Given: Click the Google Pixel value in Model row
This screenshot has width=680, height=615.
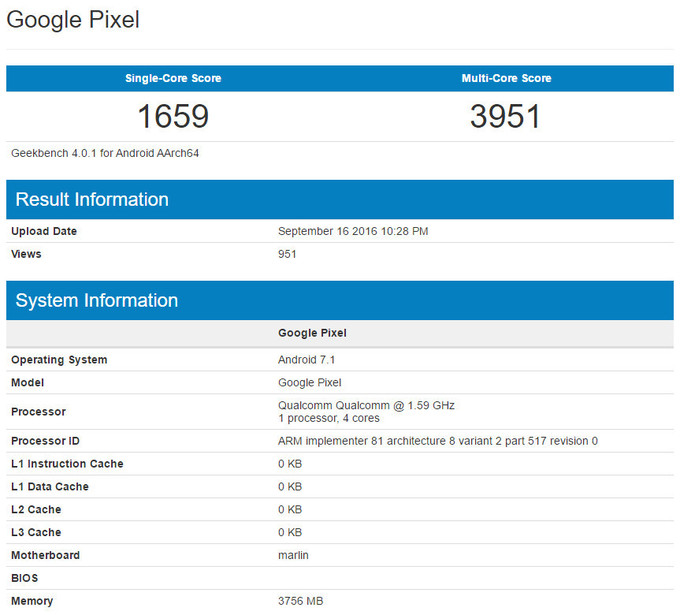Looking at the screenshot, I should pos(310,382).
